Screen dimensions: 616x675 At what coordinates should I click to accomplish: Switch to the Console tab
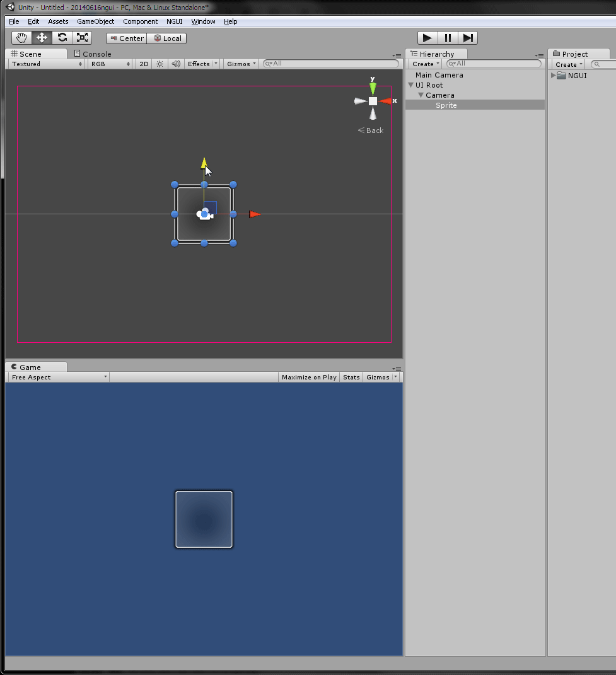(x=93, y=54)
